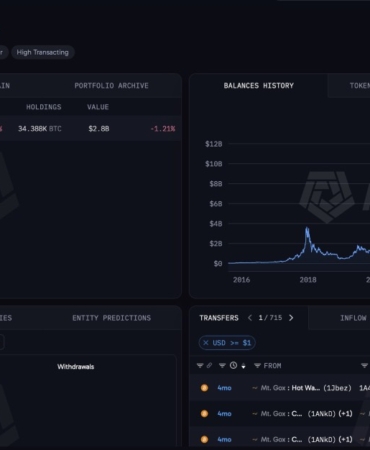Click the 1 / 715 page indicator
Image resolution: width=370 pixels, height=450 pixels.
coord(270,318)
